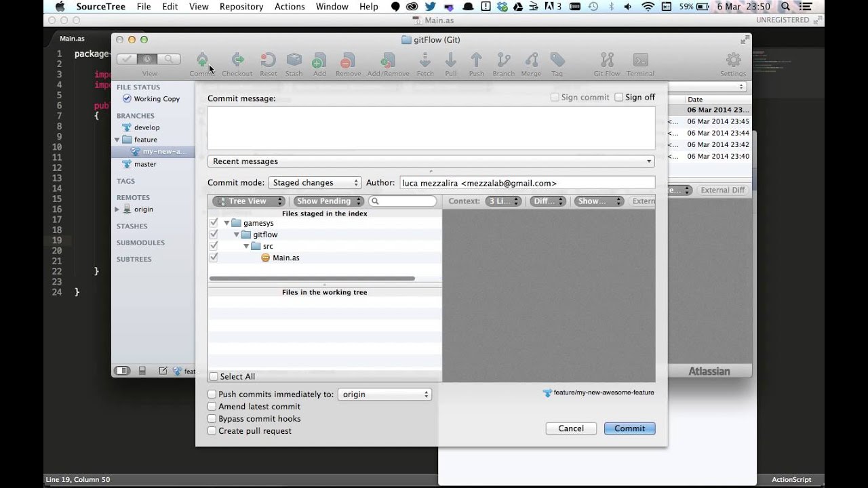Select the Main.as tab in the editor
This screenshot has width=868, height=488.
(x=73, y=39)
